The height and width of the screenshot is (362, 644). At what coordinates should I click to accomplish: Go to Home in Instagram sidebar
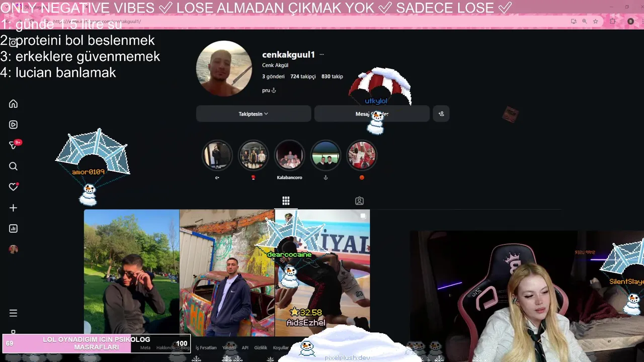coord(14,104)
